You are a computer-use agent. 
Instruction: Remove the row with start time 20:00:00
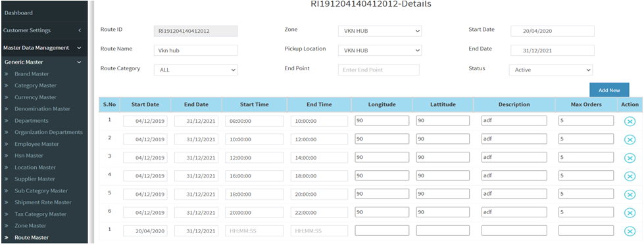point(630,213)
